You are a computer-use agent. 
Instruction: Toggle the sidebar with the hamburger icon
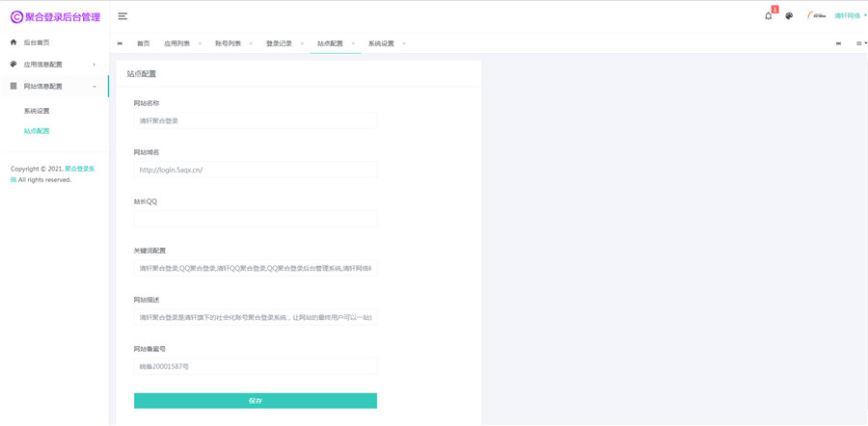[x=122, y=16]
